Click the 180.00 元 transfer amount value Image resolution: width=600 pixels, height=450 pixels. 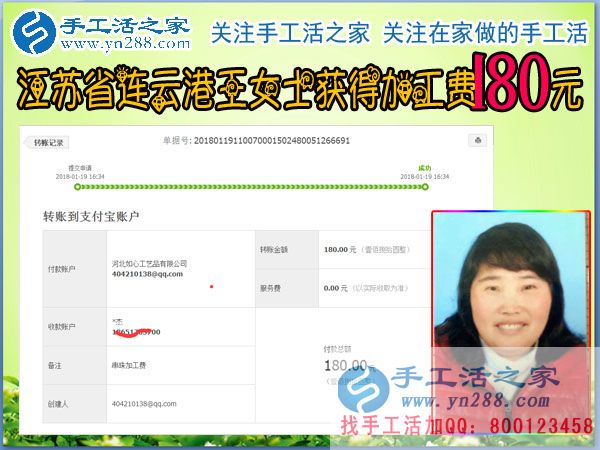(340, 250)
